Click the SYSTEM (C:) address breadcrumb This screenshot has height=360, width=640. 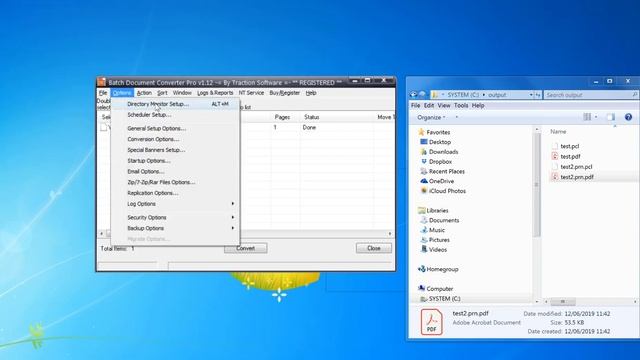point(463,95)
